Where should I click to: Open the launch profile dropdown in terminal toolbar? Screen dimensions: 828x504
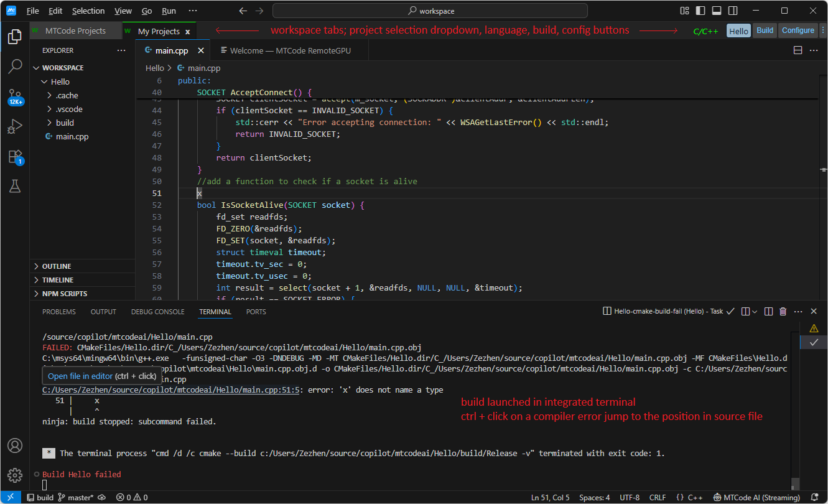click(x=755, y=311)
